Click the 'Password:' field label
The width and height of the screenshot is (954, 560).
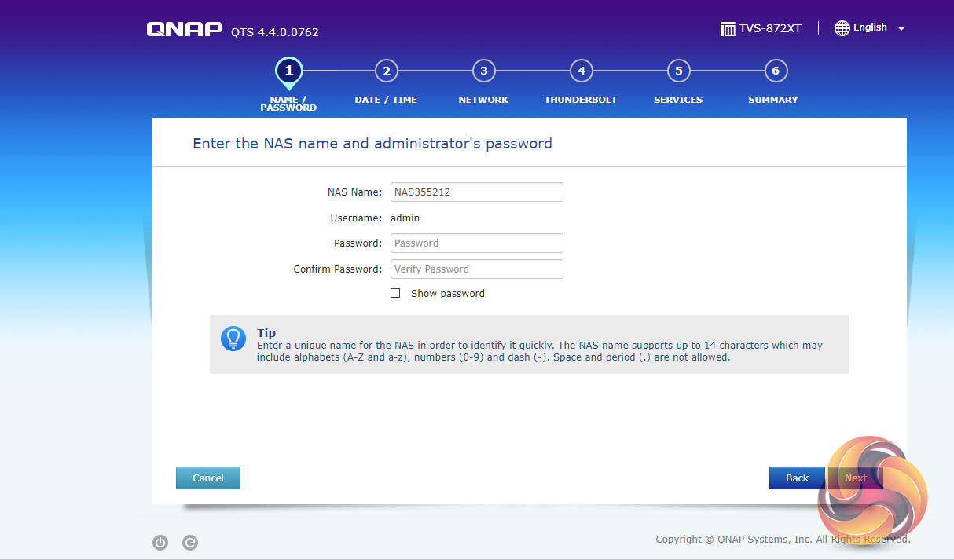tap(358, 243)
